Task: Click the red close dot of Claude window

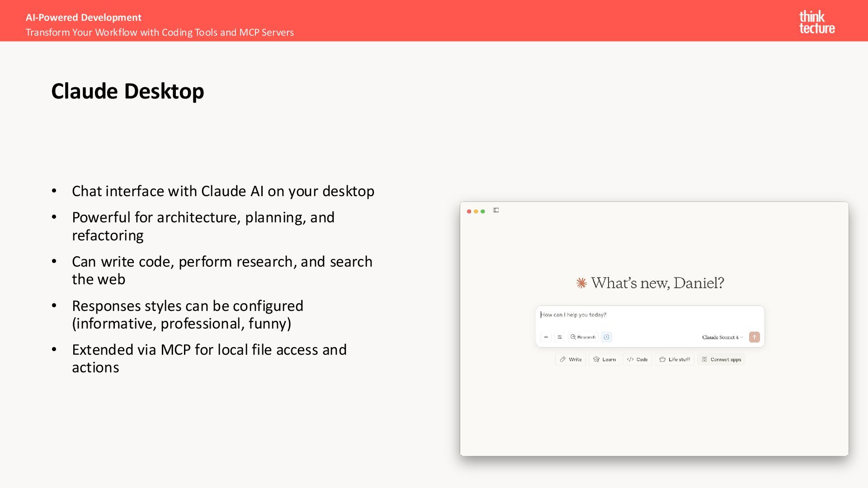Action: tap(469, 211)
